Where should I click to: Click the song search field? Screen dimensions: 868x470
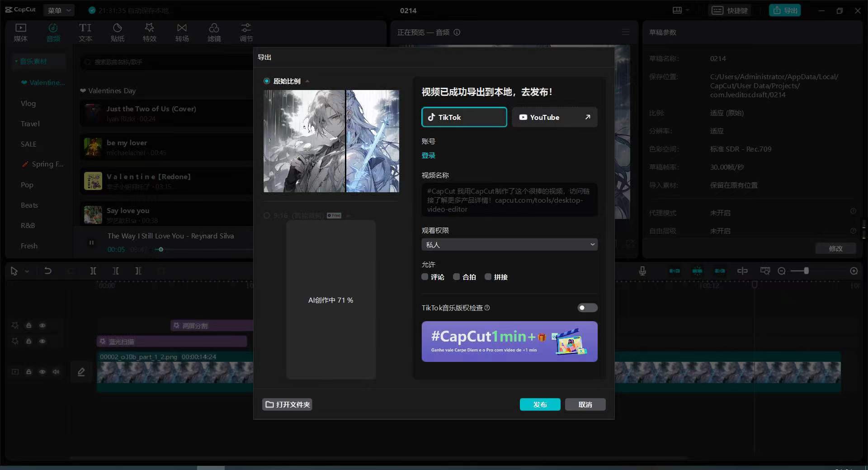point(167,62)
